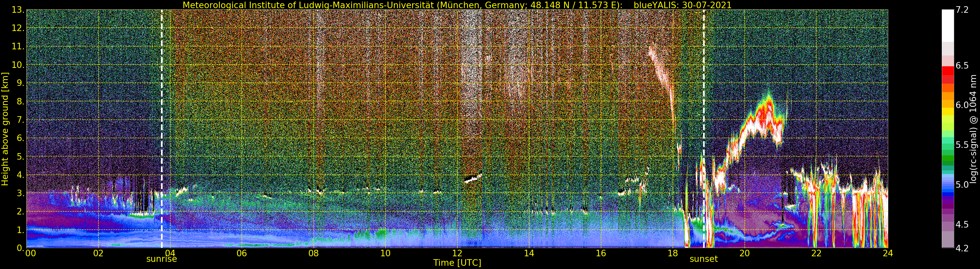Click the '12' time axis tick label
This screenshot has width=980, height=269.
[457, 253]
